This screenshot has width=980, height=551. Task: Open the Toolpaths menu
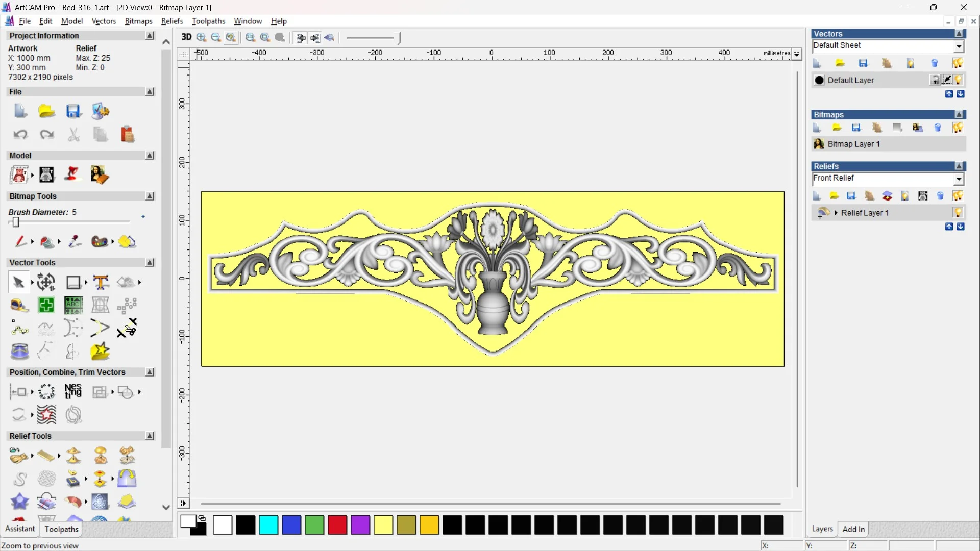(x=208, y=21)
